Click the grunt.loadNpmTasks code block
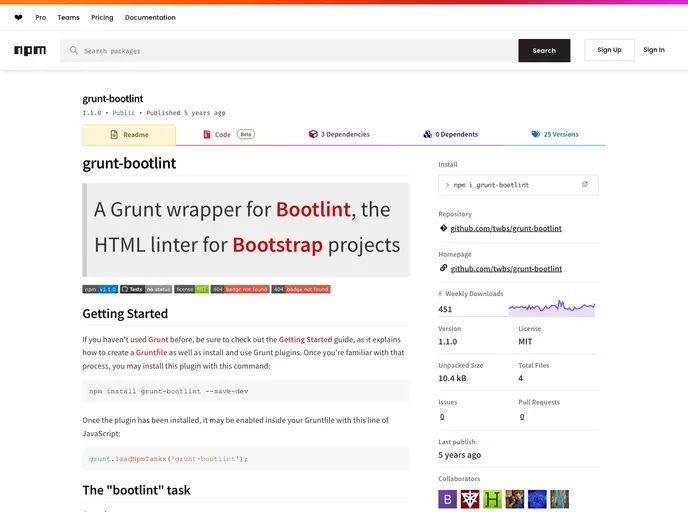The width and height of the screenshot is (688, 512). coord(246,458)
